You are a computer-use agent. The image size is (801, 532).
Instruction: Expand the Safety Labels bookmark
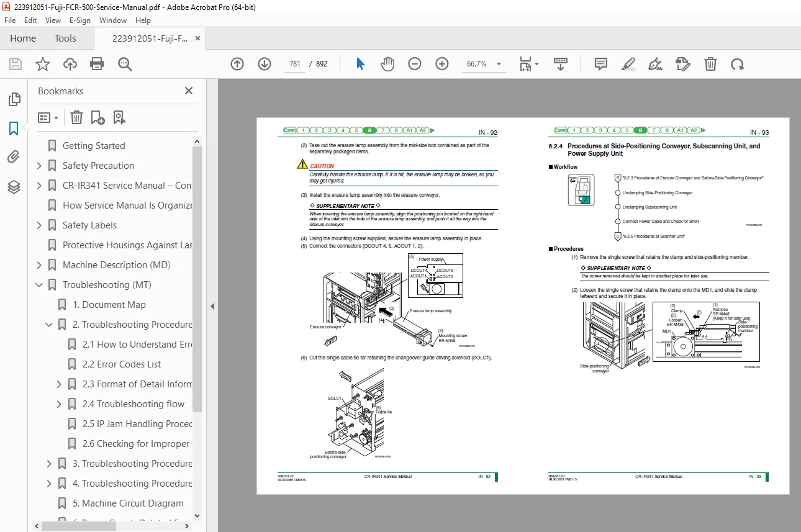click(x=39, y=225)
